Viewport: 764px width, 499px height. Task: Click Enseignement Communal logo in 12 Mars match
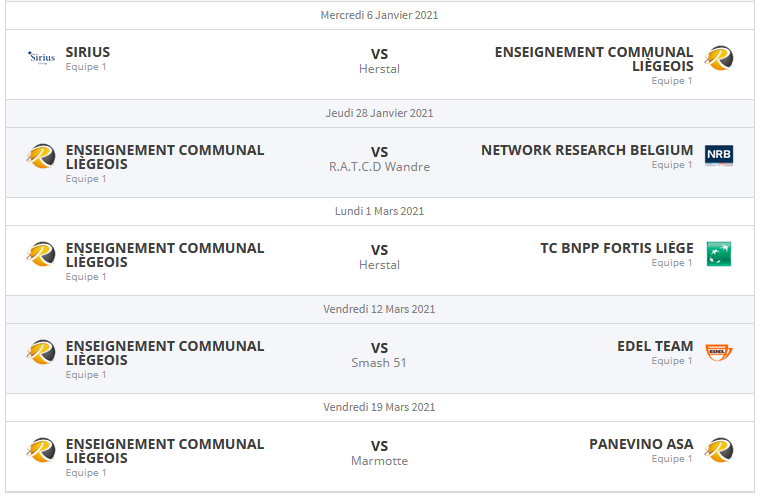tap(41, 352)
